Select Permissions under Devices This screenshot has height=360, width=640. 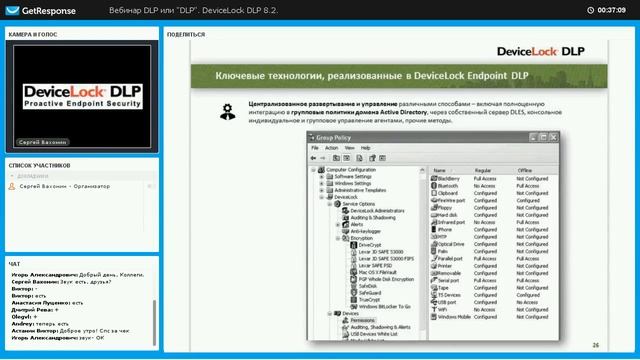[362, 320]
